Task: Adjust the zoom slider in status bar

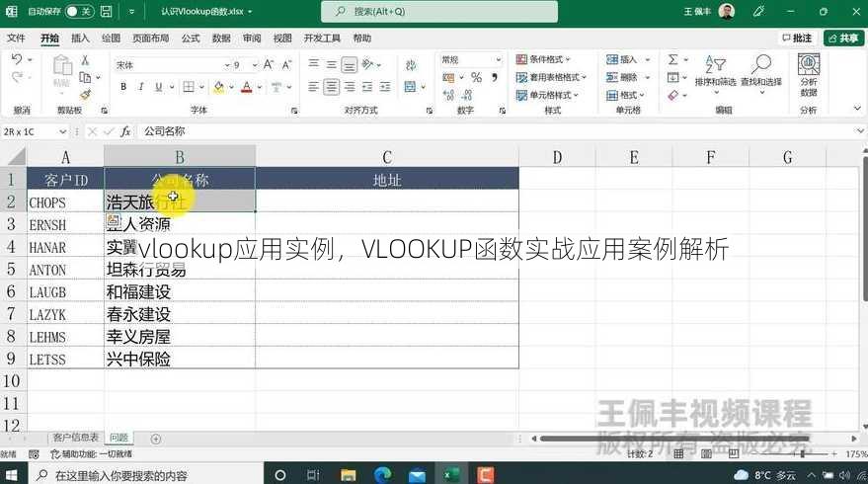Action: [802, 453]
